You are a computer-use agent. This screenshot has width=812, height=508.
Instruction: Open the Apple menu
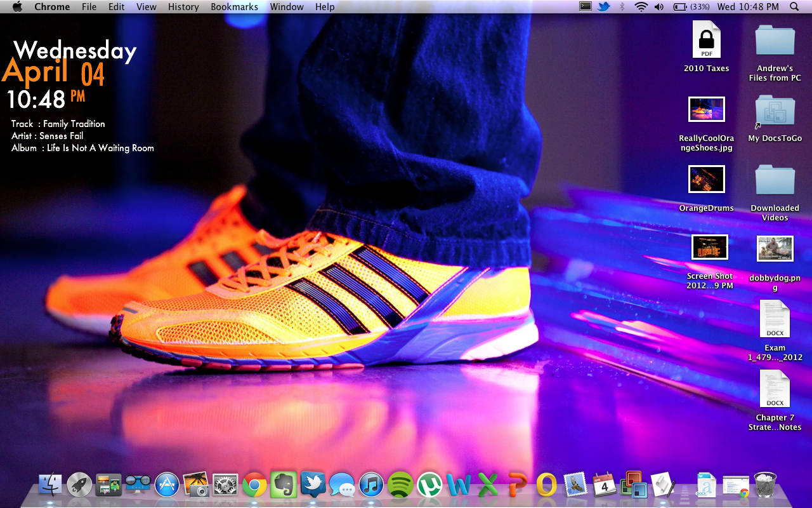pos(17,7)
